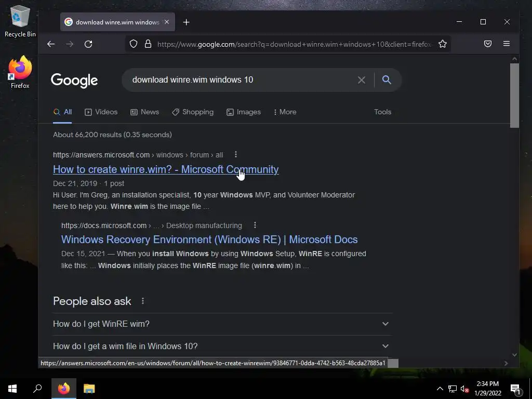Open Windows taskbar search
This screenshot has height=399, width=532.
click(37, 389)
